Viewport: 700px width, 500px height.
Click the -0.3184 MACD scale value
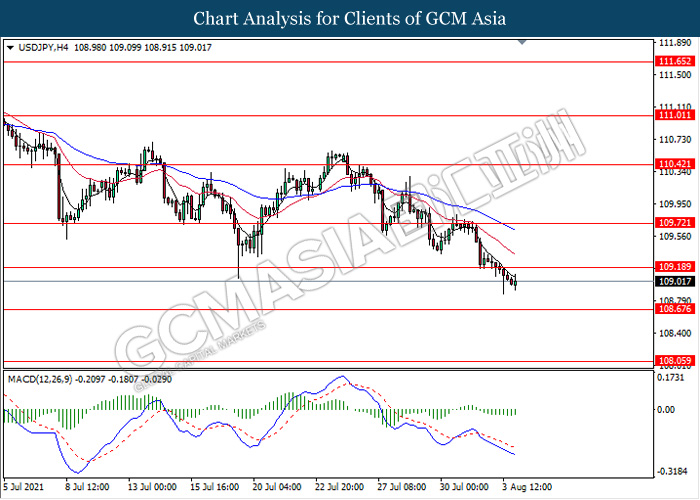coord(670,471)
